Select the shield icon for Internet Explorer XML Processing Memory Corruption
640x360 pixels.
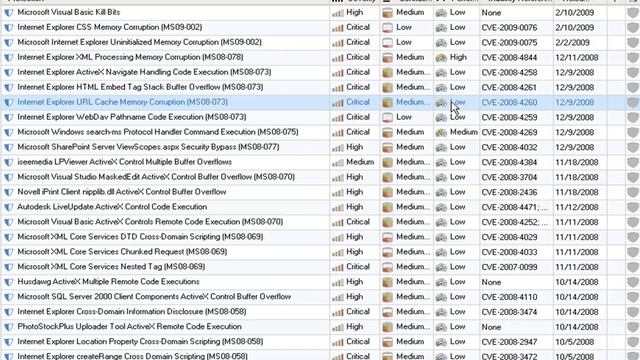[x=9, y=58]
